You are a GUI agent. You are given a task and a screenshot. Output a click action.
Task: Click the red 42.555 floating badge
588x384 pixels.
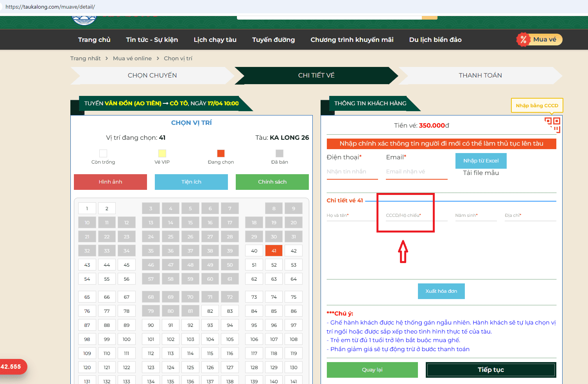[x=12, y=367]
